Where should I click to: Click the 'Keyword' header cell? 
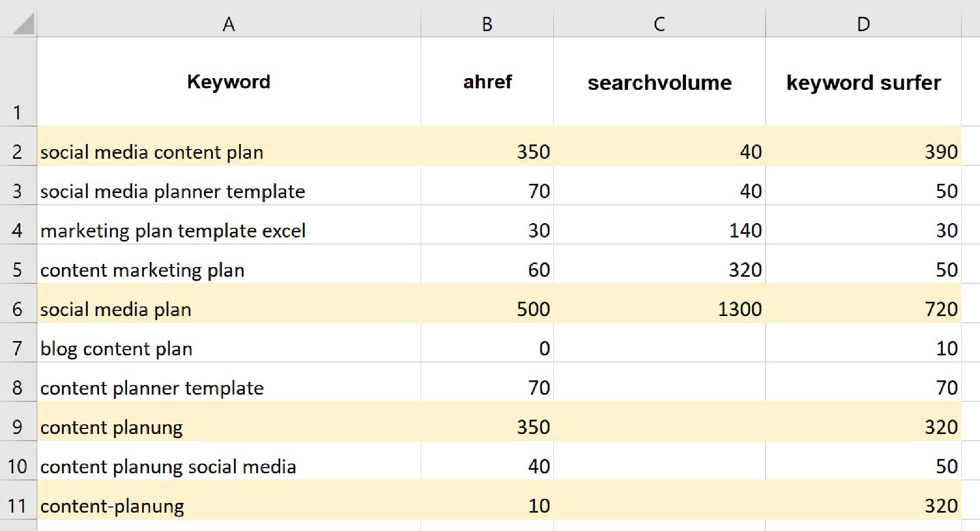(229, 82)
